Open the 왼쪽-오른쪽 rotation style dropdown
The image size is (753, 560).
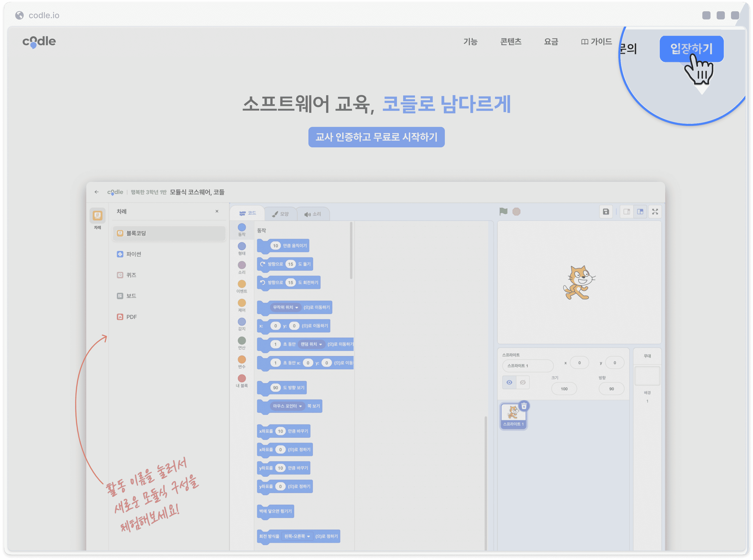click(x=297, y=536)
